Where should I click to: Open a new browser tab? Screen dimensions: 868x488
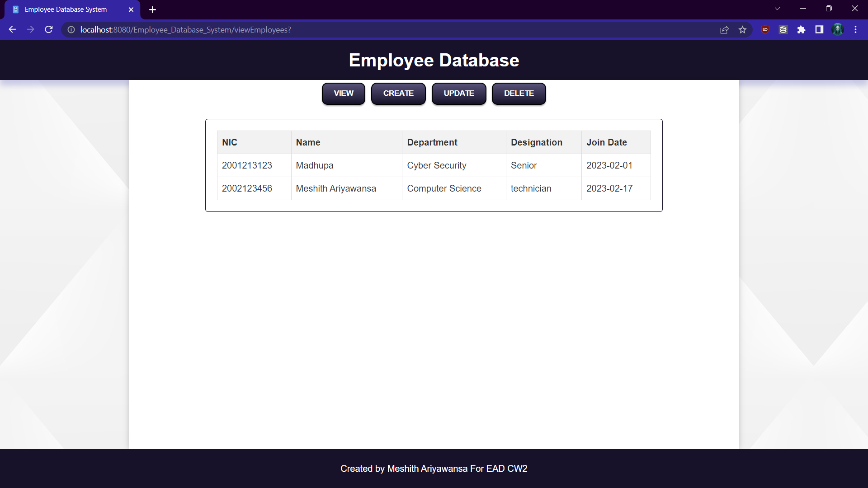[x=152, y=9]
